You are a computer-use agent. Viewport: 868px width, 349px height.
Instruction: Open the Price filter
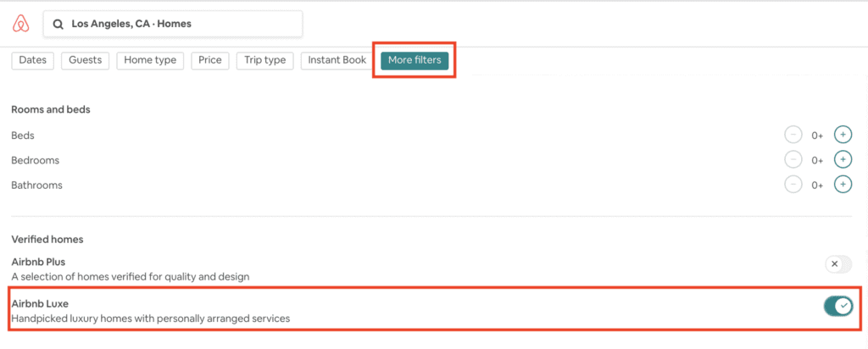pos(209,60)
